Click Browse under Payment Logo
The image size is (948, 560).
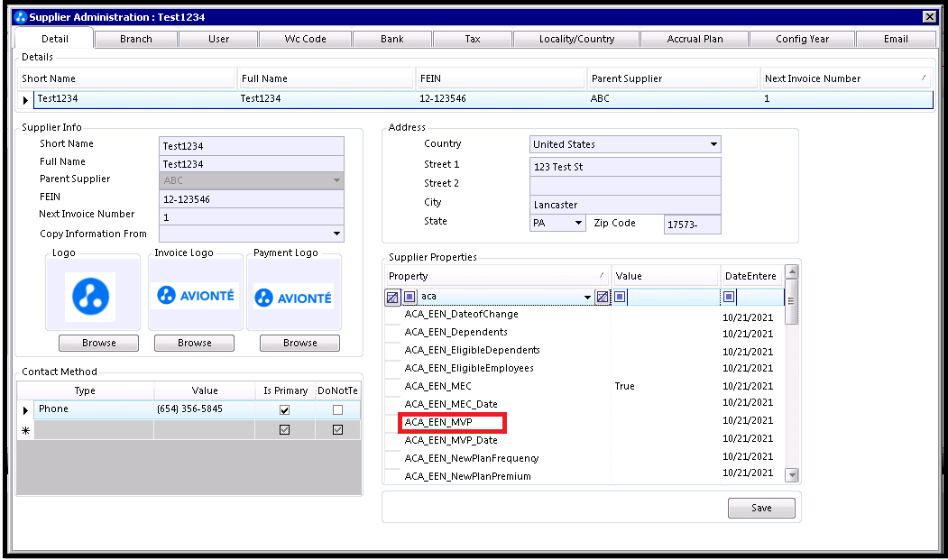(299, 343)
